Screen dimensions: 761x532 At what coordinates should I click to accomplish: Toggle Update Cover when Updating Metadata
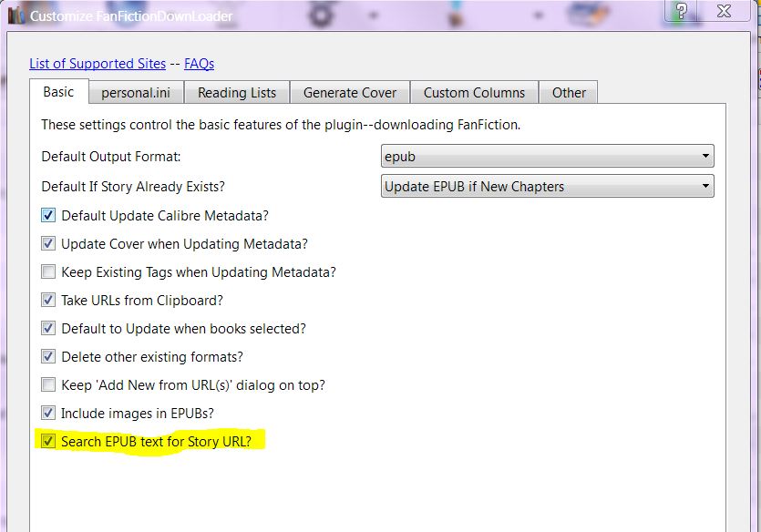[x=48, y=243]
